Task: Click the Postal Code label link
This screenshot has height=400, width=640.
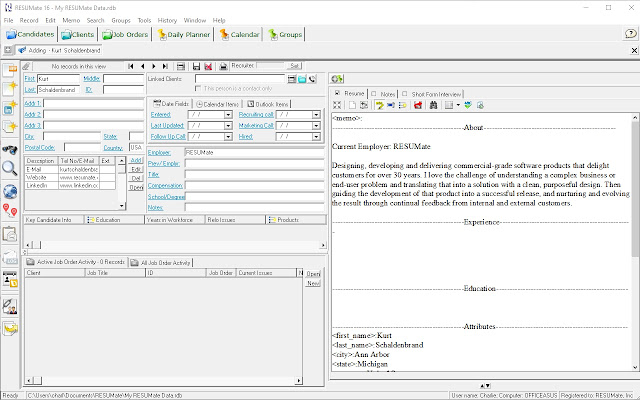Action: tap(40, 147)
